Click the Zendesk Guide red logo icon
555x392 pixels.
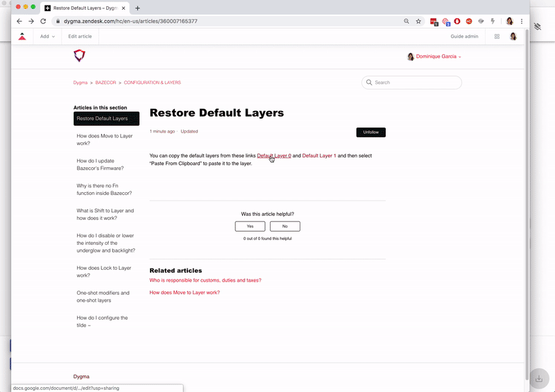[x=22, y=36]
